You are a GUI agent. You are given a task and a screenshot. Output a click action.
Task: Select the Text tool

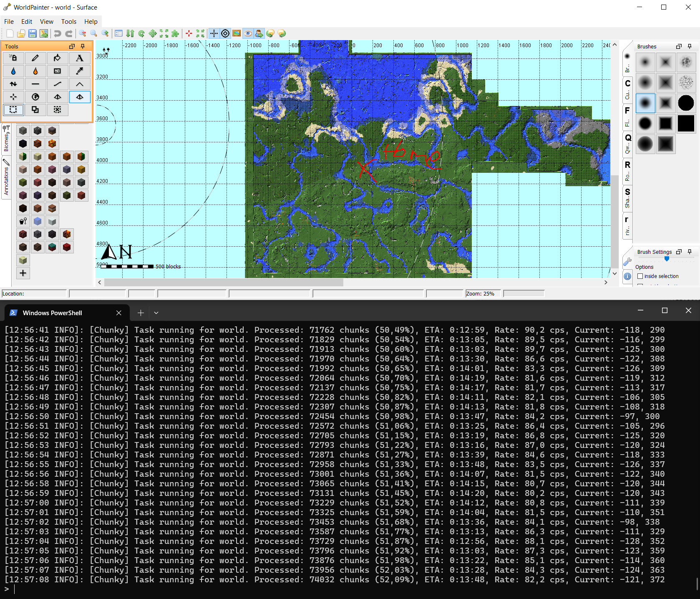[79, 58]
